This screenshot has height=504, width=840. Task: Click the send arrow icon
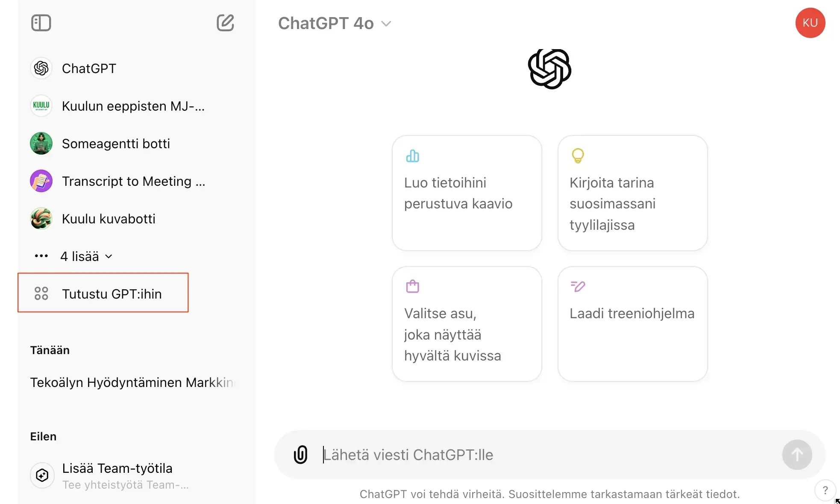(796, 454)
